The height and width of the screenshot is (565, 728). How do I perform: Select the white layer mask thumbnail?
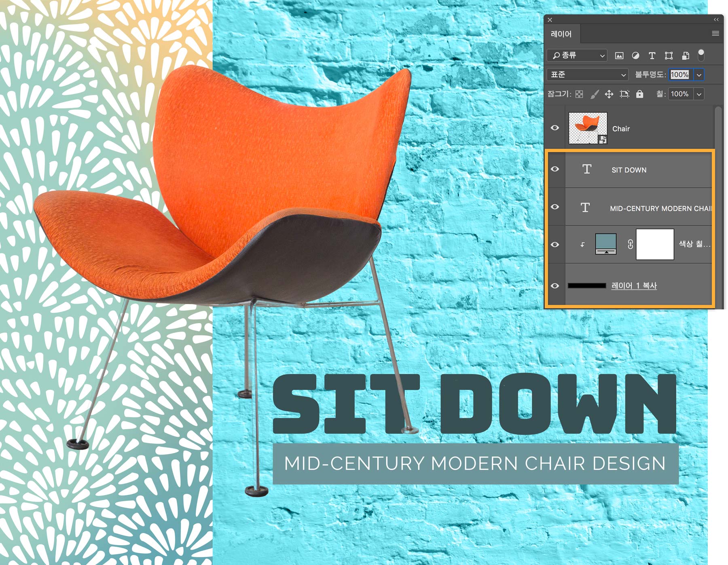point(655,244)
